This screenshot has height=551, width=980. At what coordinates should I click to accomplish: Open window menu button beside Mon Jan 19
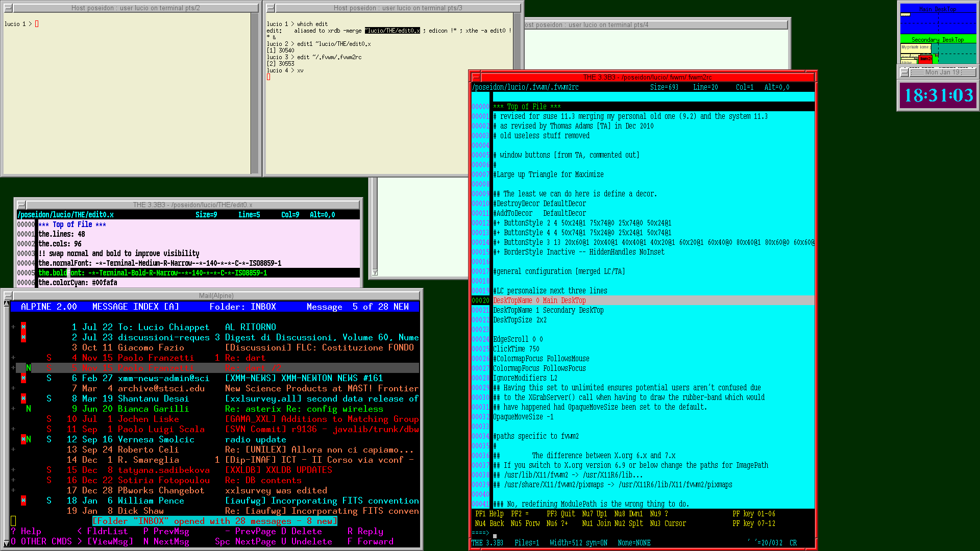[904, 72]
